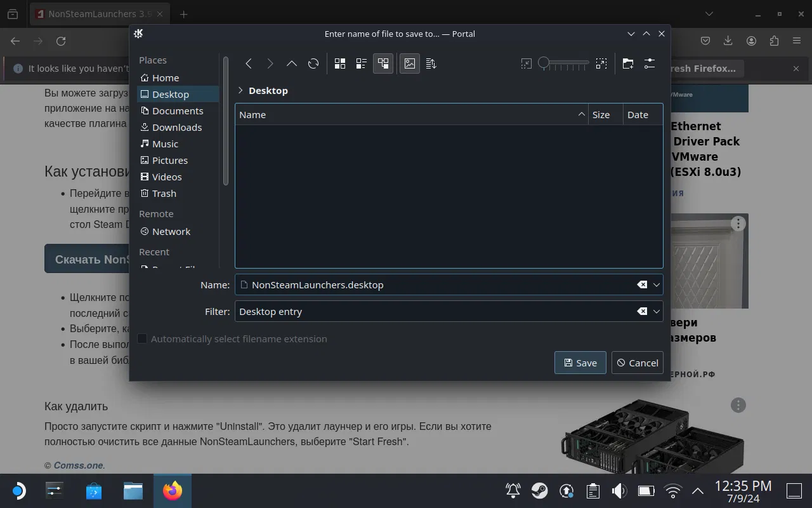Click the Comss.one link in Firefox
The width and height of the screenshot is (812, 508).
tap(78, 465)
